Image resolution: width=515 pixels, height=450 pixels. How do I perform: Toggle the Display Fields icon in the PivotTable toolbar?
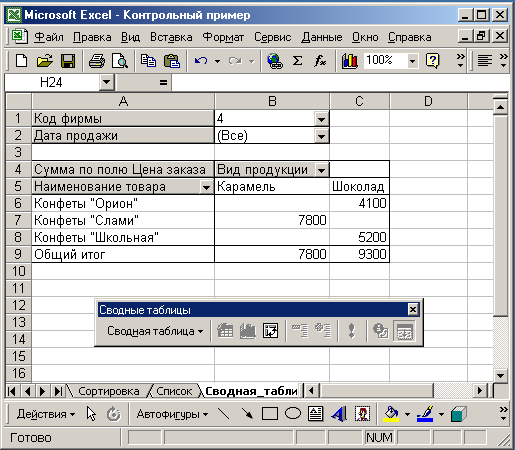pos(404,331)
